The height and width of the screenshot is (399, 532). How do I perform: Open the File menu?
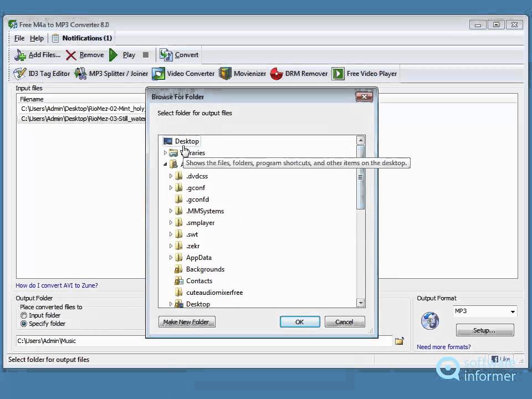[x=19, y=38]
